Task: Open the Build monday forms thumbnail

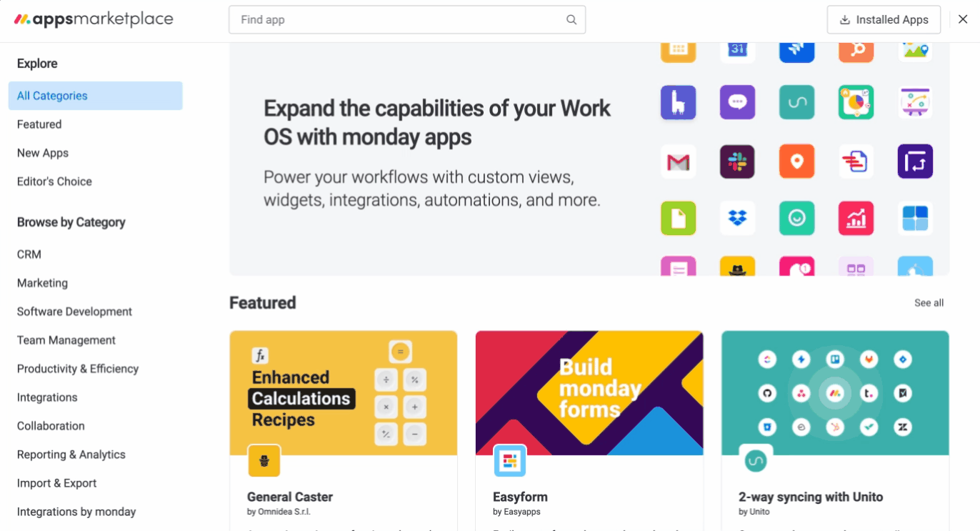Action: point(589,392)
